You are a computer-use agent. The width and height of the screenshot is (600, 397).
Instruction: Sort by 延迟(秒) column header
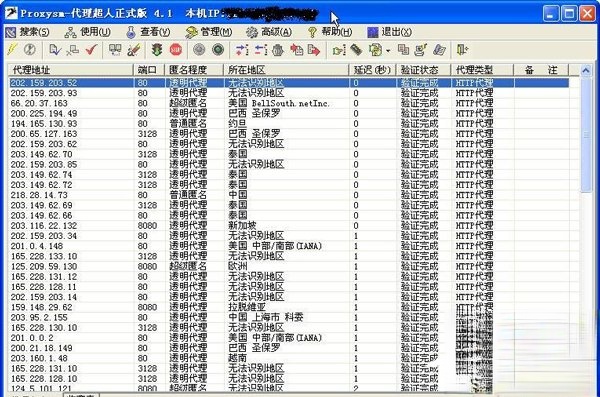(x=372, y=70)
